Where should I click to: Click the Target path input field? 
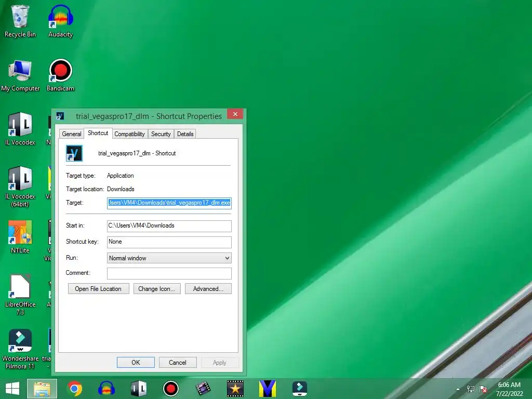click(169, 203)
